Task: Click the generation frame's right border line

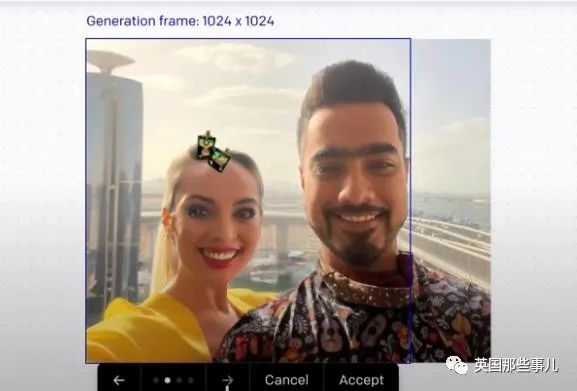Action: [411, 200]
